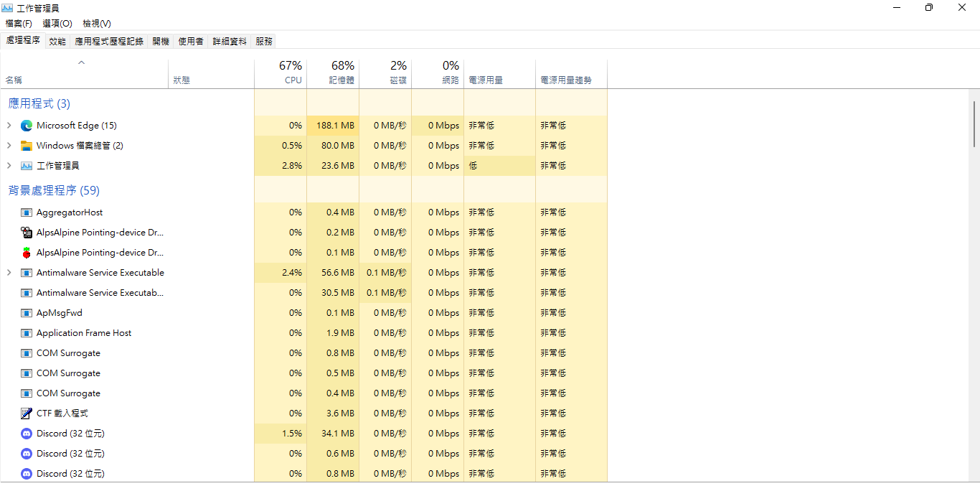This screenshot has height=486, width=980.
Task: Expand the Microsoft Edge process group
Action: pyautogui.click(x=9, y=125)
